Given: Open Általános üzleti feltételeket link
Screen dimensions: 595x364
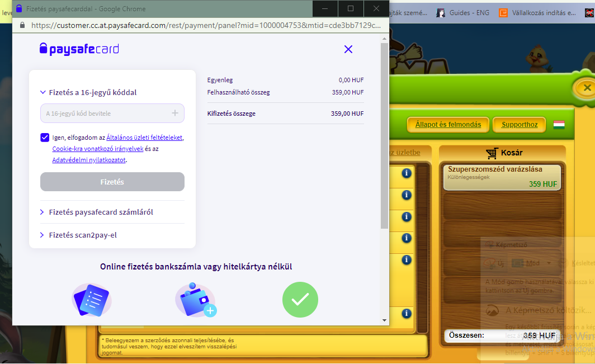Looking at the screenshot, I should (144, 138).
